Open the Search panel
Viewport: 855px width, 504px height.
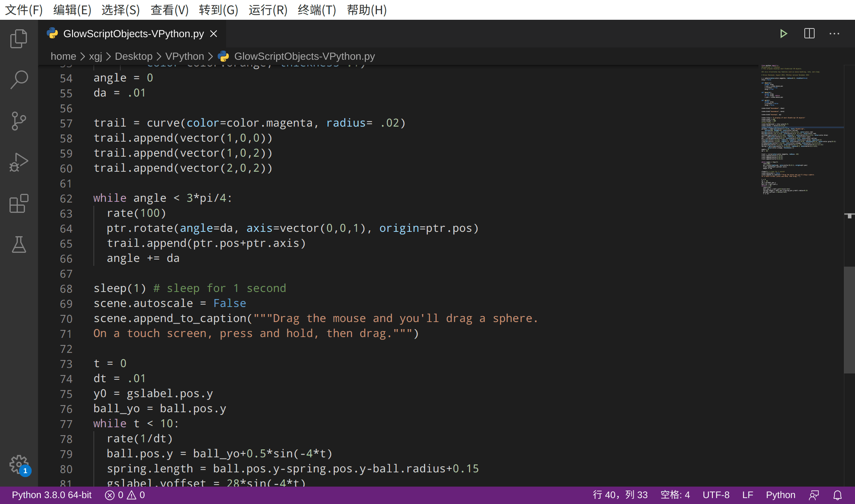coord(19,80)
